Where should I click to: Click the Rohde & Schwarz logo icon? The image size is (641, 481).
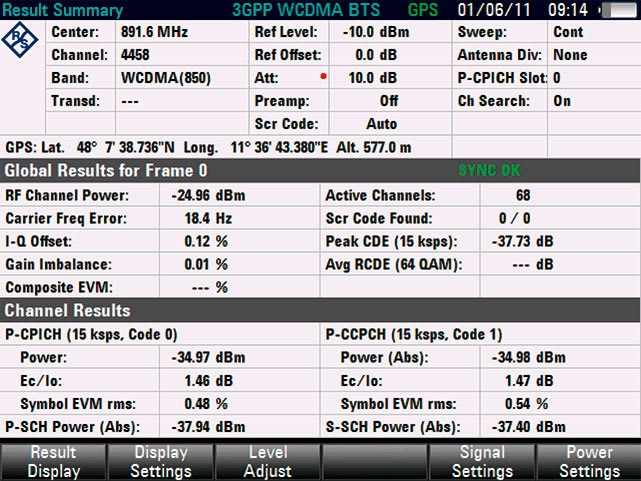[x=20, y=40]
